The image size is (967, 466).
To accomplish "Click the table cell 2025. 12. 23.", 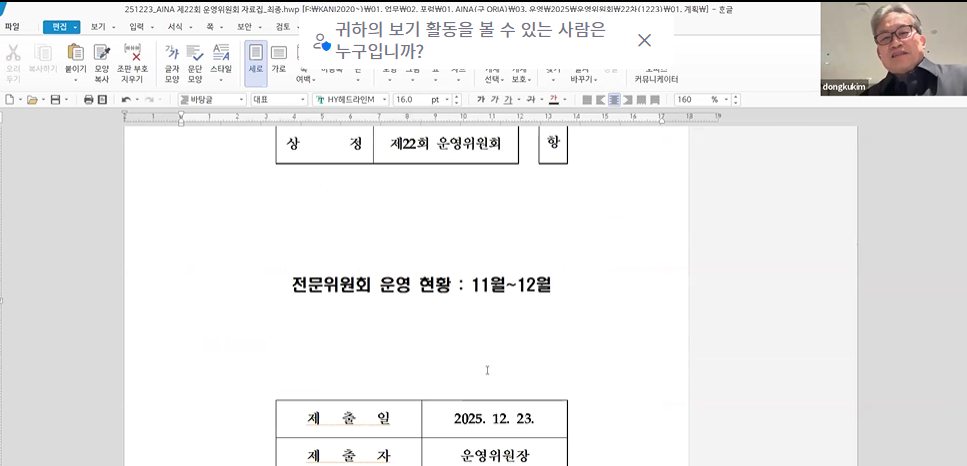I will 494,419.
